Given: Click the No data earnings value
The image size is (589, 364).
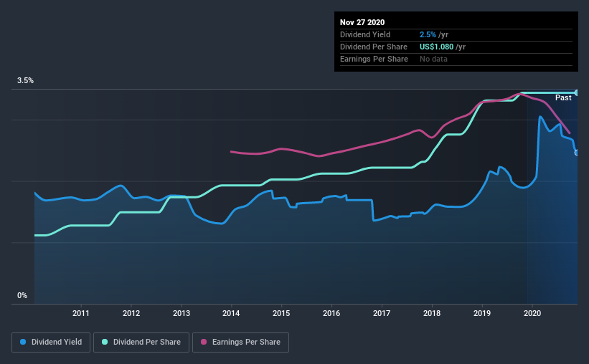Looking at the screenshot, I should click(433, 59).
